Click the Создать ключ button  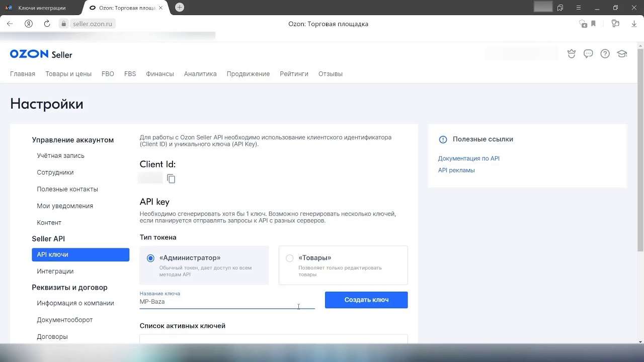pyautogui.click(x=366, y=300)
